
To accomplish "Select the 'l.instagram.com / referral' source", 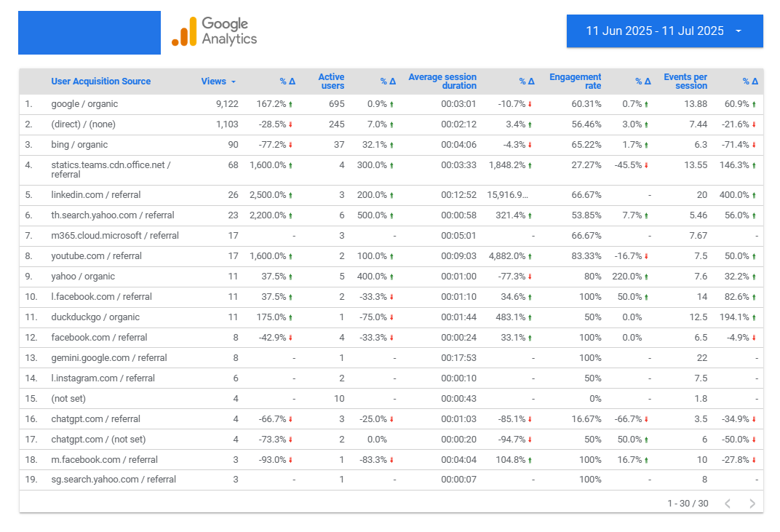I will (103, 378).
